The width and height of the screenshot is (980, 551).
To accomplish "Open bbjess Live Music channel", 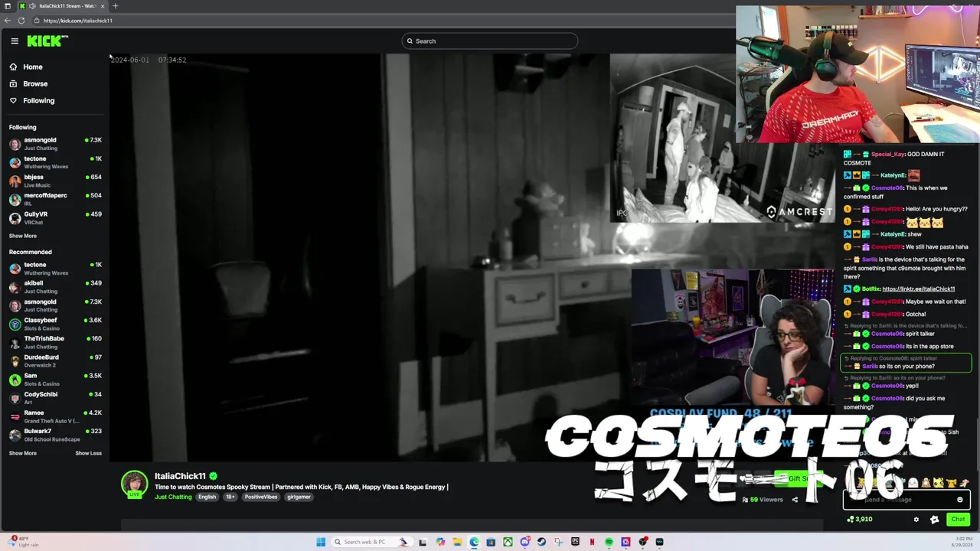I will [x=55, y=181].
